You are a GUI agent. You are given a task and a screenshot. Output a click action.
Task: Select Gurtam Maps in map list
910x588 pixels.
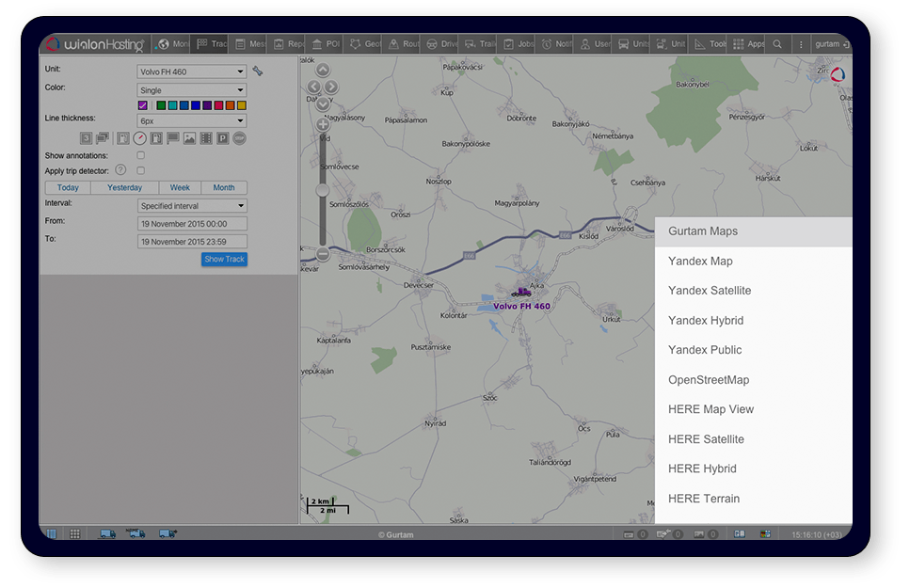pos(753,231)
